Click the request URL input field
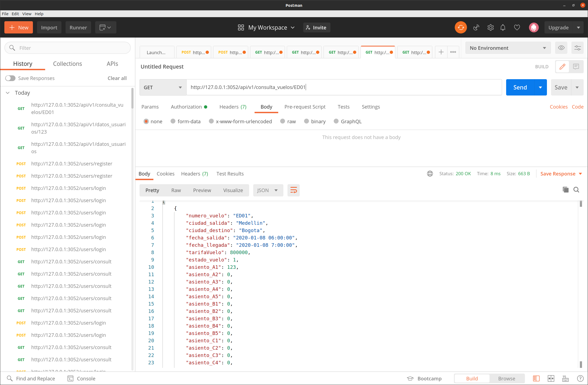The image size is (588, 385). tap(344, 87)
